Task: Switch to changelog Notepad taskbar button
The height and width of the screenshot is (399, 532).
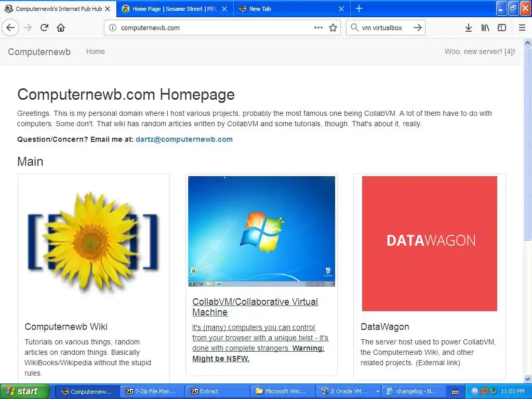Action: pos(413,391)
